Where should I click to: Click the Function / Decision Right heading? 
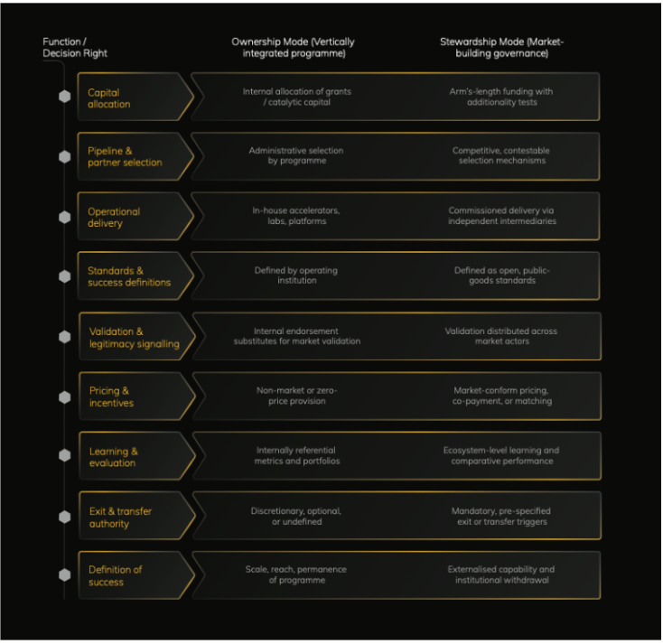coord(75,47)
